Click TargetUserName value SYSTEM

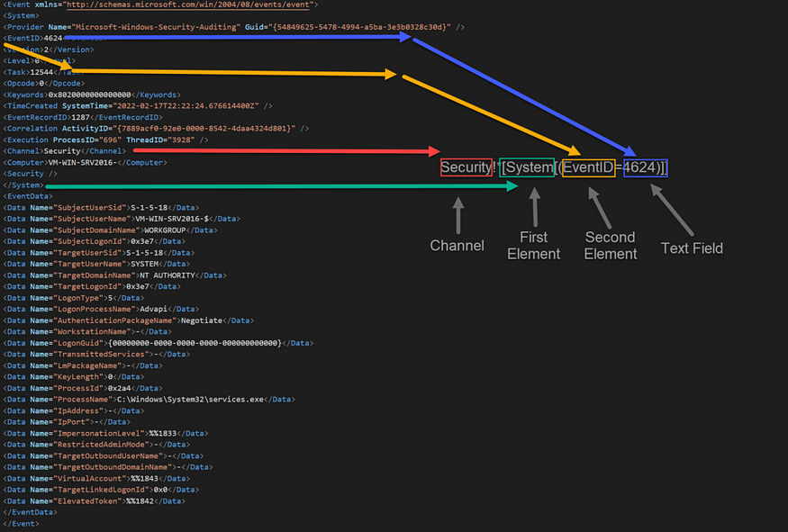tap(144, 265)
